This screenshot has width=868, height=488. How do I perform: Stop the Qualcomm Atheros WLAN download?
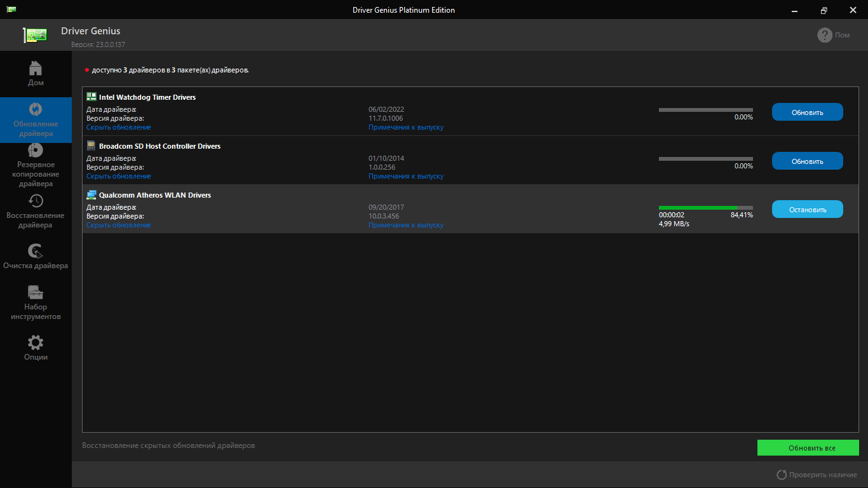tap(808, 209)
